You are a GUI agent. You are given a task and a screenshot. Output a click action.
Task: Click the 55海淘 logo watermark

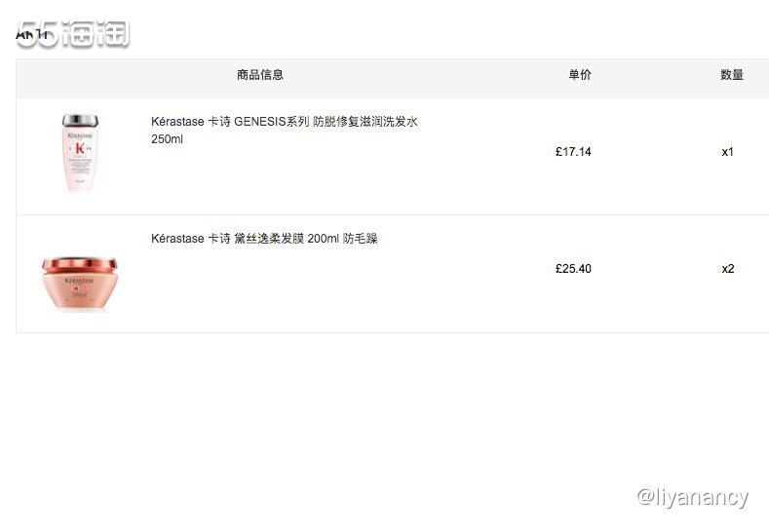[73, 35]
